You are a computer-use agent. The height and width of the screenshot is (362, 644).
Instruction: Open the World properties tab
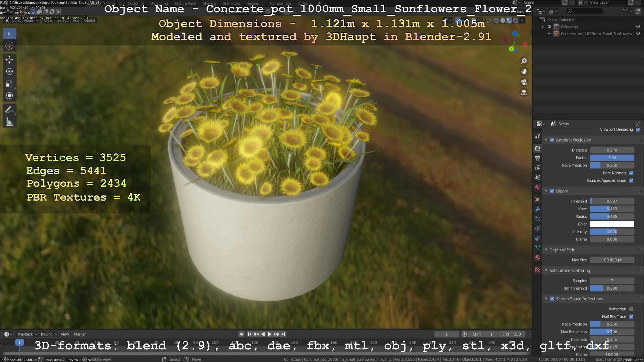(x=537, y=187)
